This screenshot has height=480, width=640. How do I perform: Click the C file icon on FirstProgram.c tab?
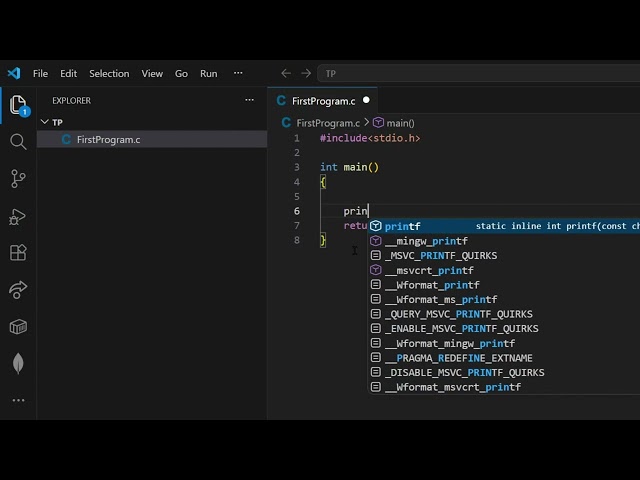[281, 100]
